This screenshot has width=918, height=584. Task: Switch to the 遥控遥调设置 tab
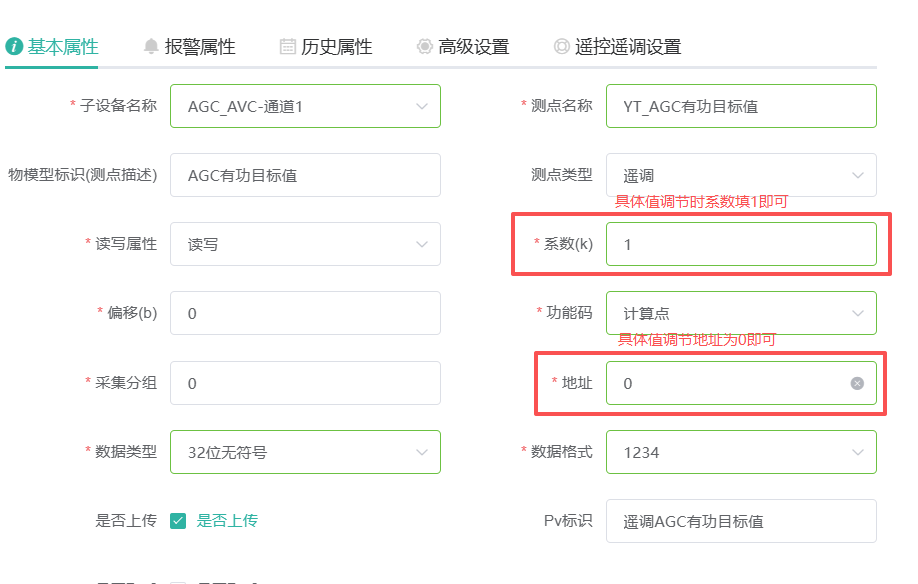click(617, 47)
